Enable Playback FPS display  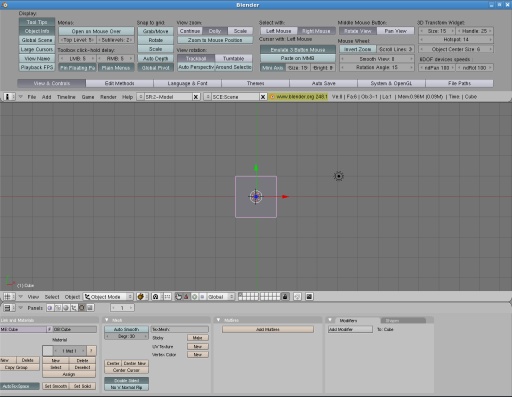click(x=37, y=67)
